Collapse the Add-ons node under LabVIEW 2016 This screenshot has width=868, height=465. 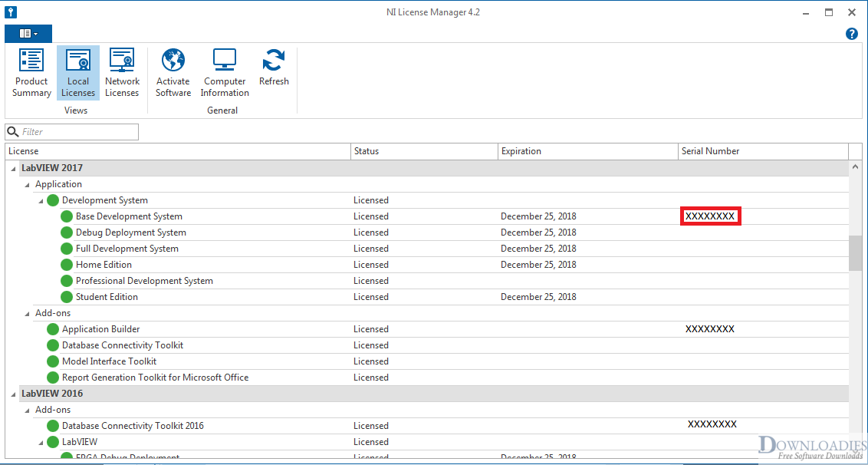(x=27, y=410)
